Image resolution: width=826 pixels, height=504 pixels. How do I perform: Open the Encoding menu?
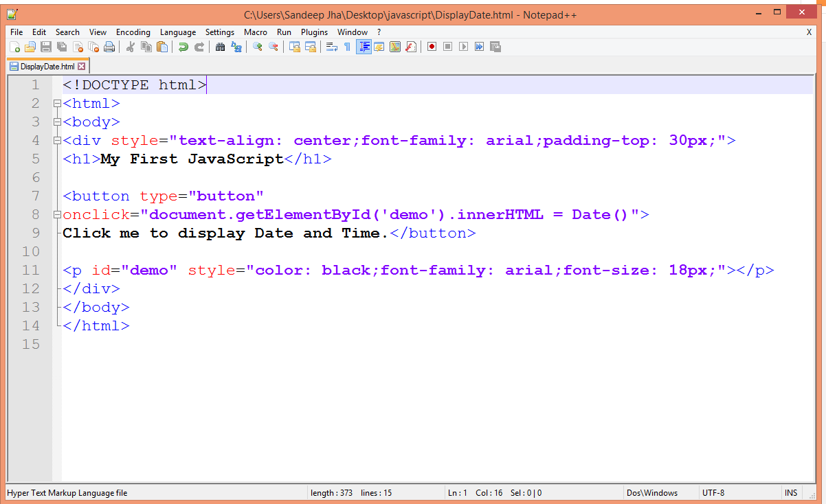(x=133, y=32)
